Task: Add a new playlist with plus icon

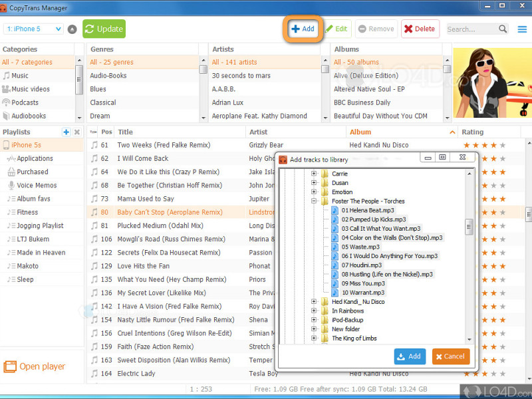Action: 66,132
